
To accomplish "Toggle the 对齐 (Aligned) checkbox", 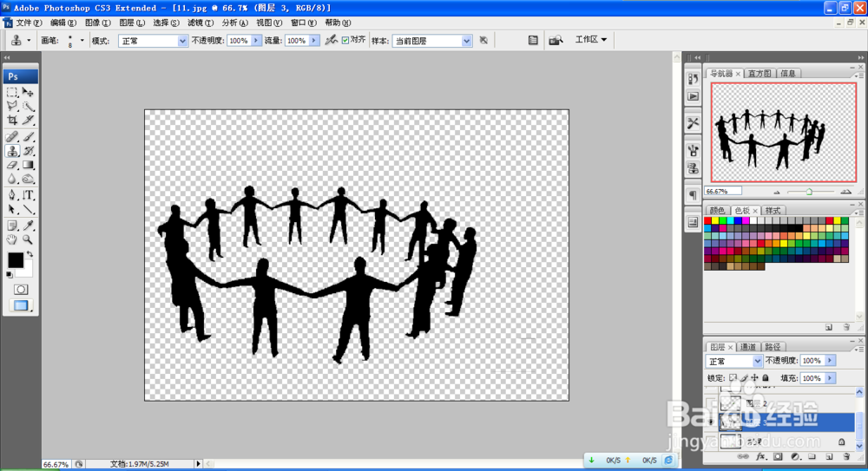I will [x=345, y=41].
